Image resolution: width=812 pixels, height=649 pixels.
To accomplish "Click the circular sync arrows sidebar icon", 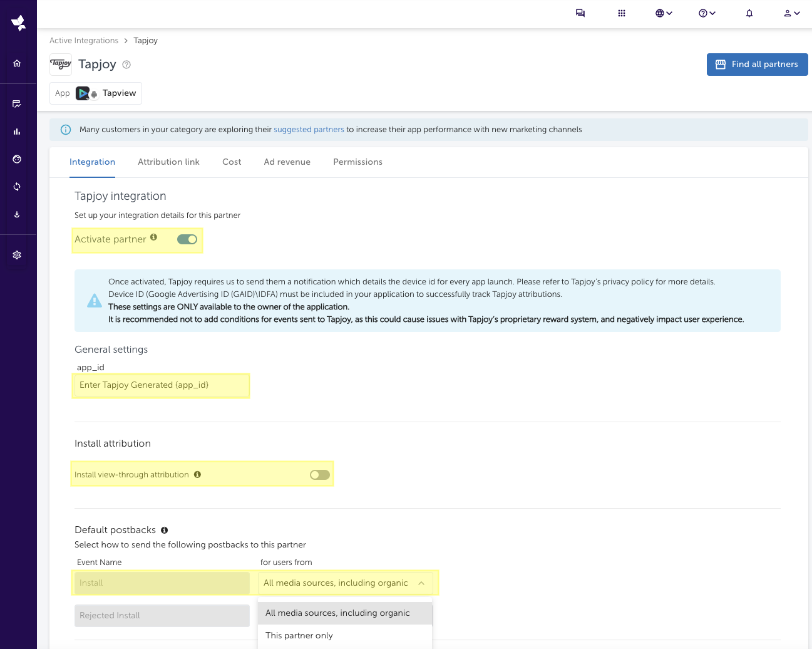I will [17, 187].
